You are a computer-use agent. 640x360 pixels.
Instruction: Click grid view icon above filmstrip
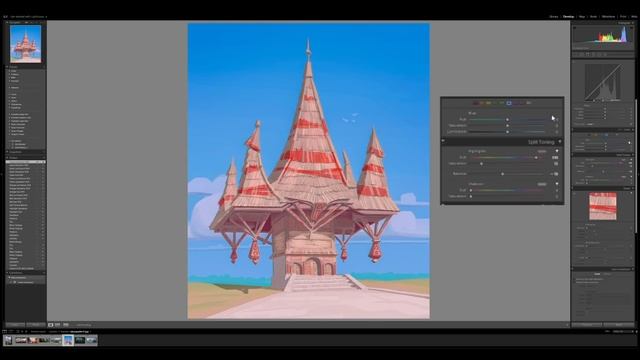(x=17, y=331)
